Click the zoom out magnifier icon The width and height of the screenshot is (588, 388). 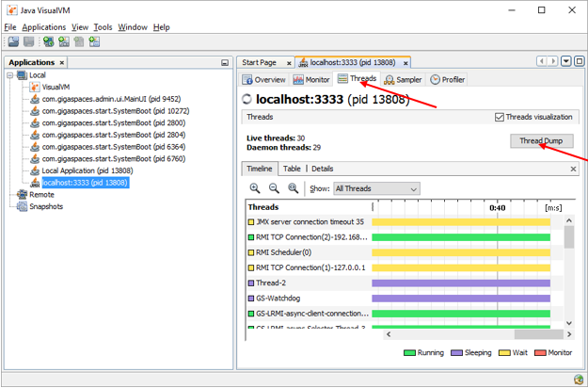coord(274,188)
